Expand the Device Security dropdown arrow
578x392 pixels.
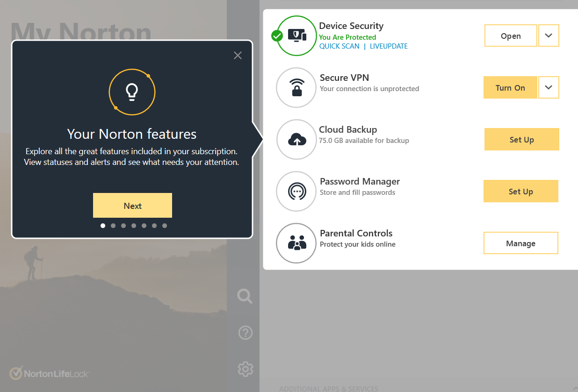[x=549, y=36]
